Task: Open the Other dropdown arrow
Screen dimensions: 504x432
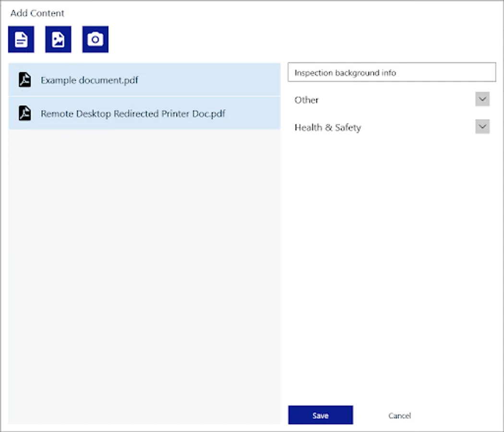Action: 482,99
